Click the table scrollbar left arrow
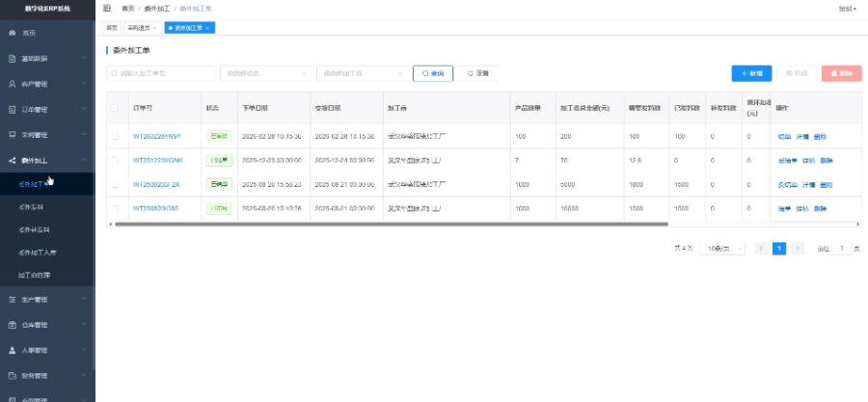Image resolution: width=868 pixels, height=402 pixels. pyautogui.click(x=110, y=224)
